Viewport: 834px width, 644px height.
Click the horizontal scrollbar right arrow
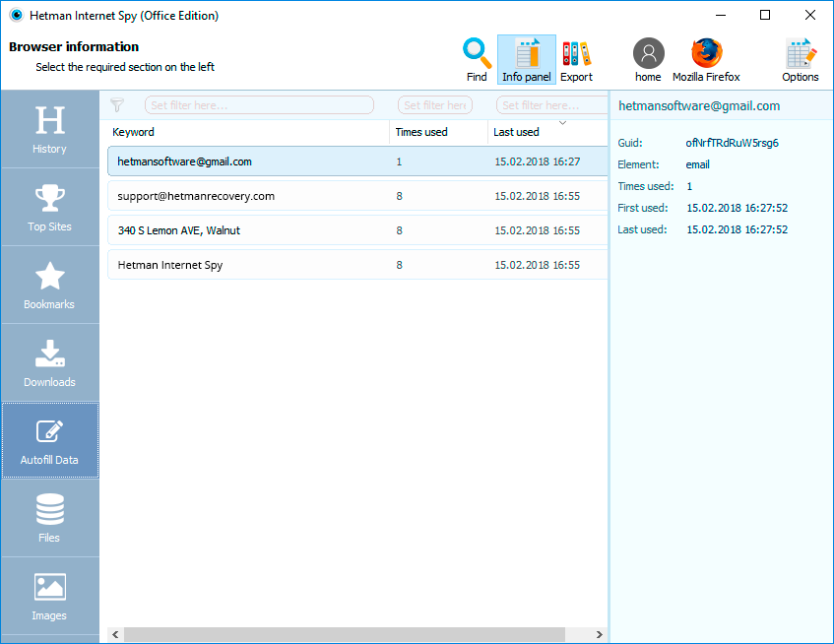tap(600, 634)
